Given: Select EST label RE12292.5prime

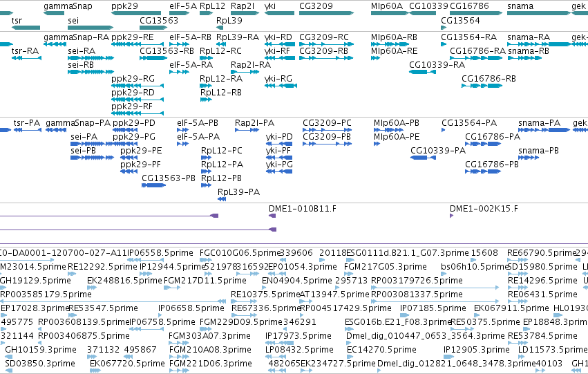Looking at the screenshot, I should click(102, 267).
